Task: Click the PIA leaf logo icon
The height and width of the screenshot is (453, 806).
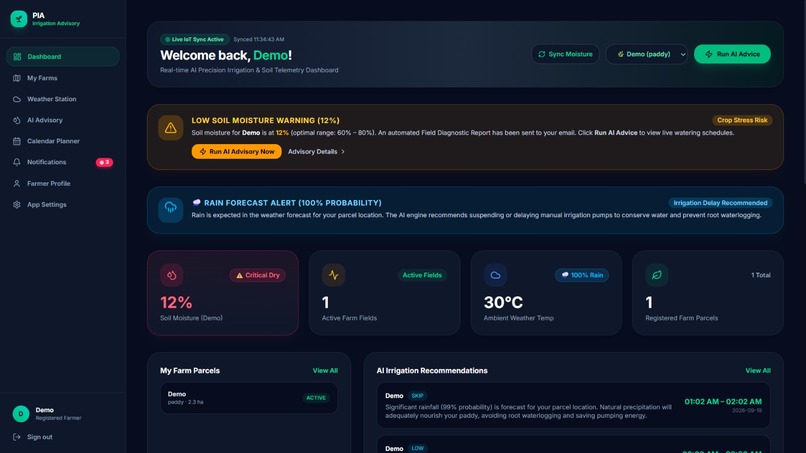Action: point(19,19)
